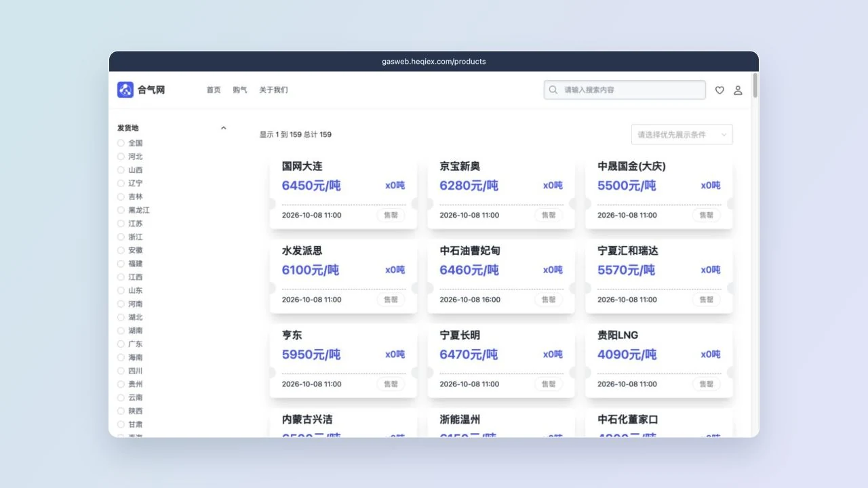
Task: Select the 山东 radio option
Action: pos(121,291)
